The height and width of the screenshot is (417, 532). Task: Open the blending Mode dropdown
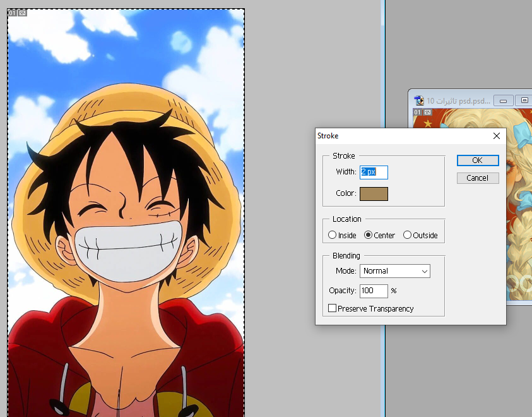tap(395, 271)
